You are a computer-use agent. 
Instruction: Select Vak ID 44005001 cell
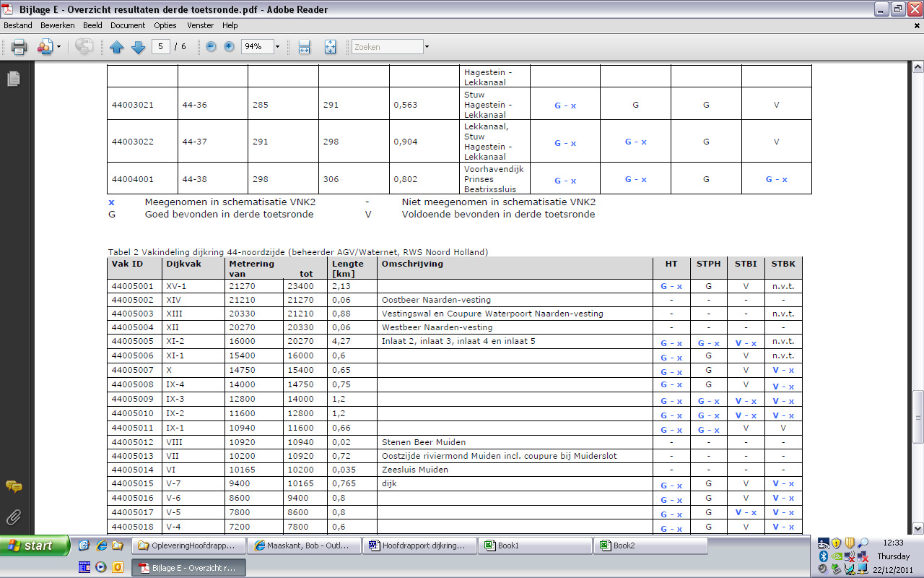pos(134,286)
